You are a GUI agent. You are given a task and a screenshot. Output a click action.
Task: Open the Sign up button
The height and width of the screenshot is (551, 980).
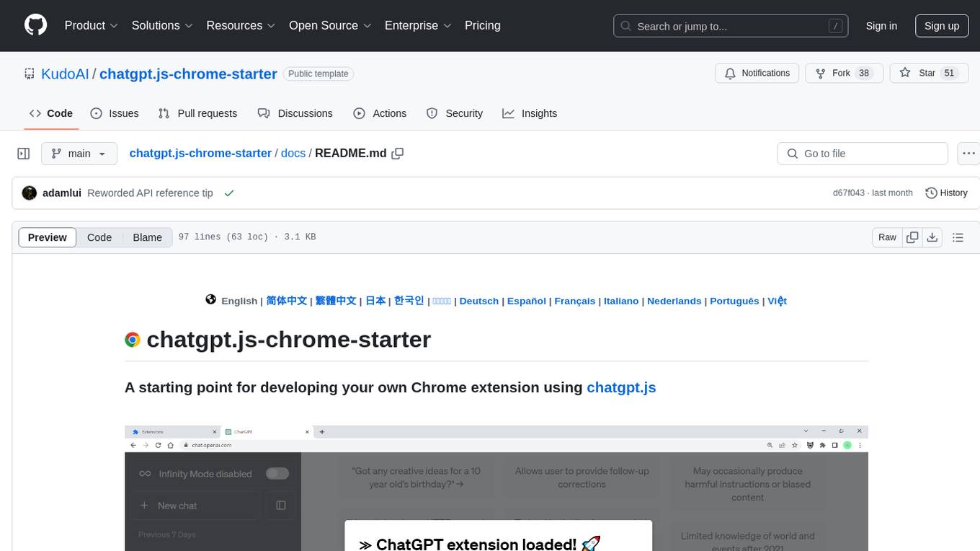(x=942, y=26)
